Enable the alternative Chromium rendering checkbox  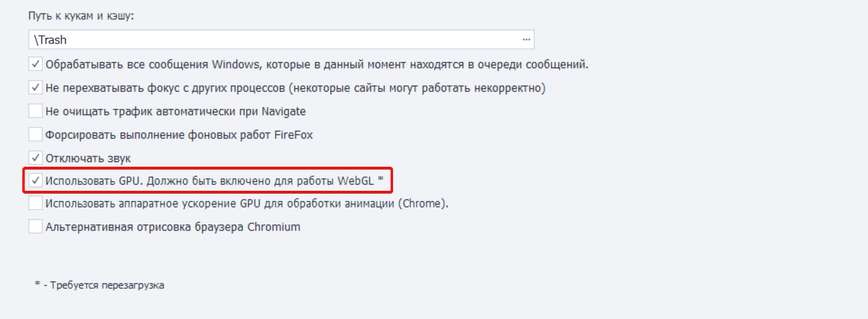[36, 227]
